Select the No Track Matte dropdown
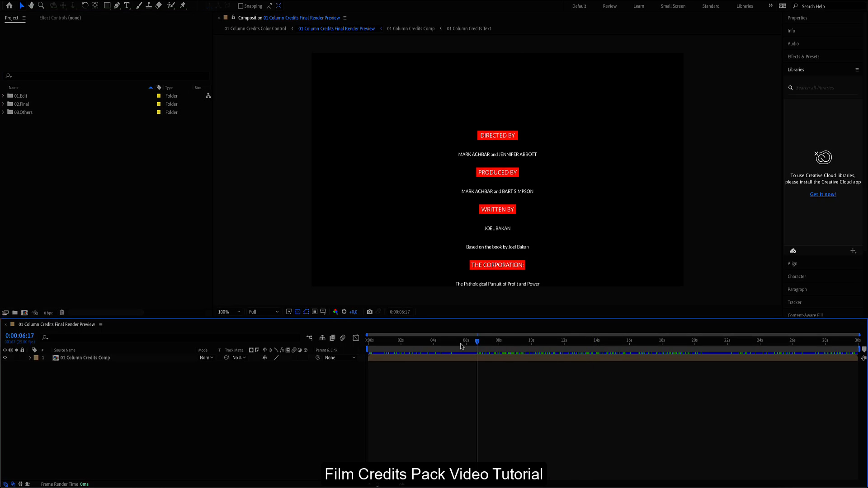The height and width of the screenshot is (488, 868). 238,357
